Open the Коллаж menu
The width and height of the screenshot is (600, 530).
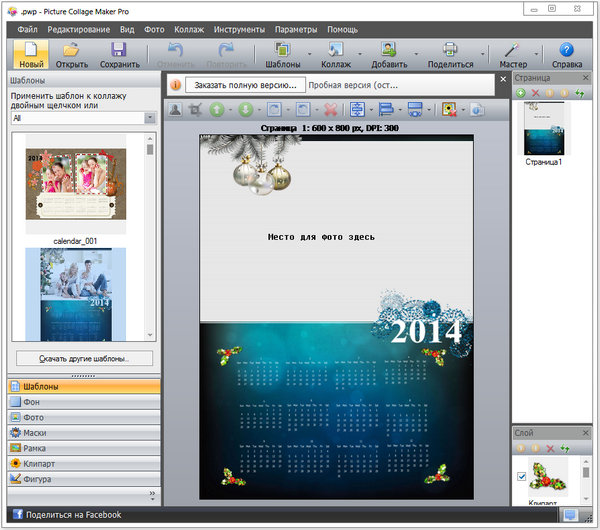tap(189, 30)
